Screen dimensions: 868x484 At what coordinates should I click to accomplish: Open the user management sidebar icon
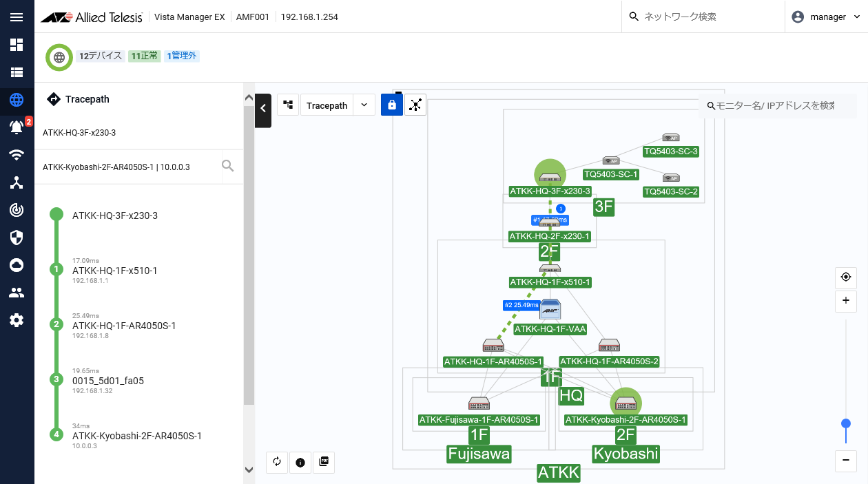[x=17, y=293]
